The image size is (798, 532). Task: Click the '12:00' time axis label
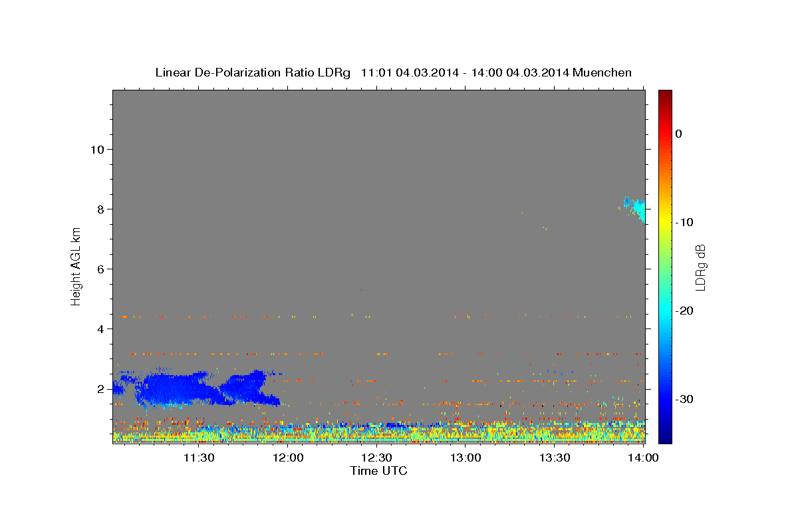point(288,458)
